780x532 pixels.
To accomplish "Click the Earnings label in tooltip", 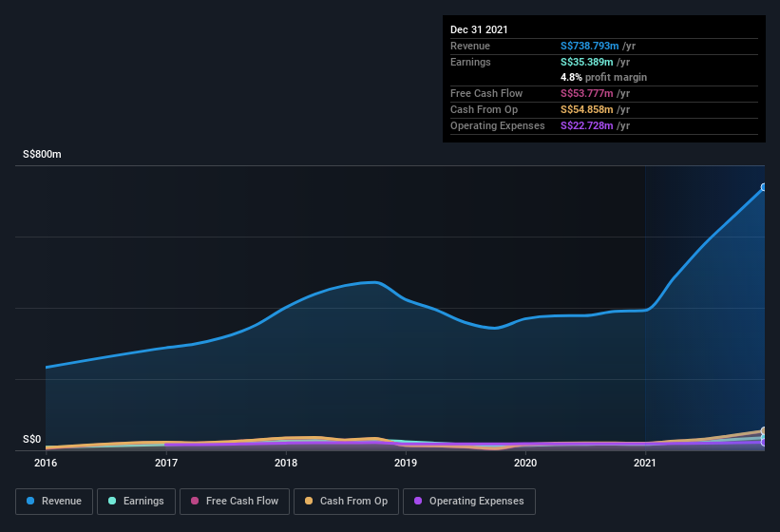I will (x=470, y=62).
